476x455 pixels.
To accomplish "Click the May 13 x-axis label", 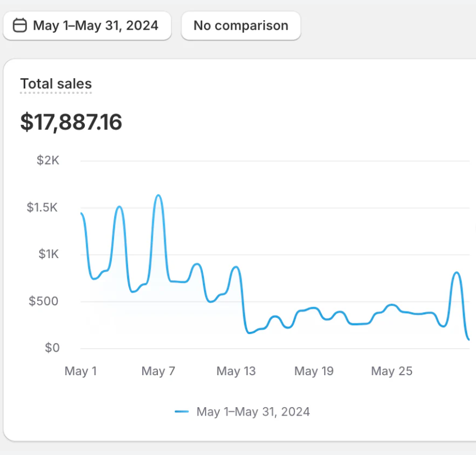I will 236,371.
